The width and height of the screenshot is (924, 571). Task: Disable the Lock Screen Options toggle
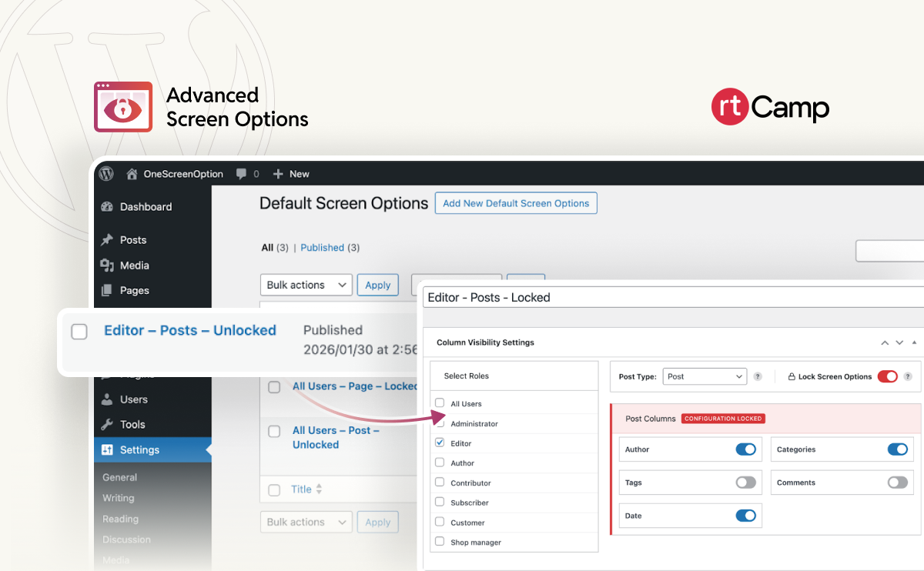(x=887, y=376)
